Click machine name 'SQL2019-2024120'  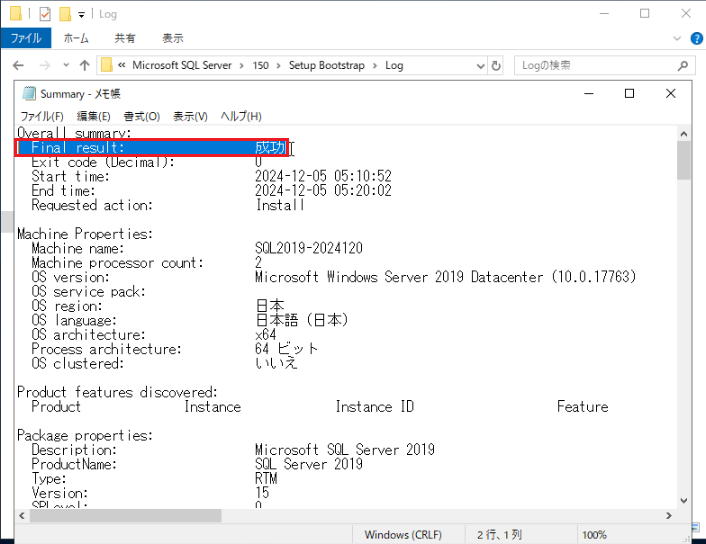[308, 248]
